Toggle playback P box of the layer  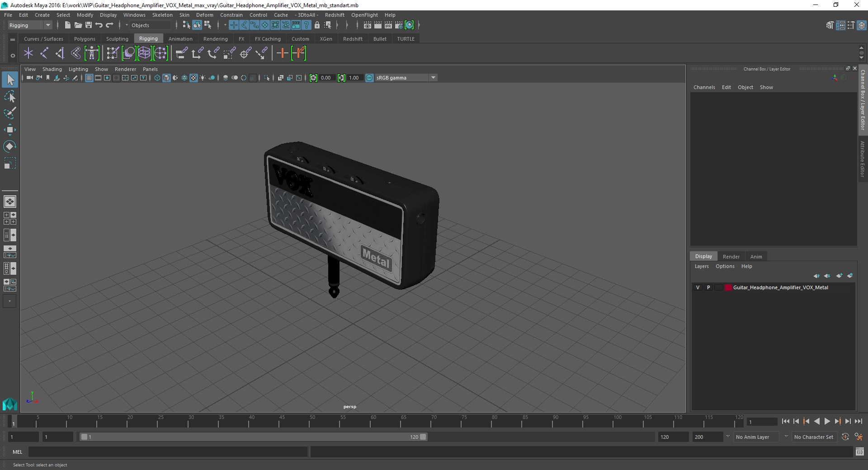[x=708, y=287]
